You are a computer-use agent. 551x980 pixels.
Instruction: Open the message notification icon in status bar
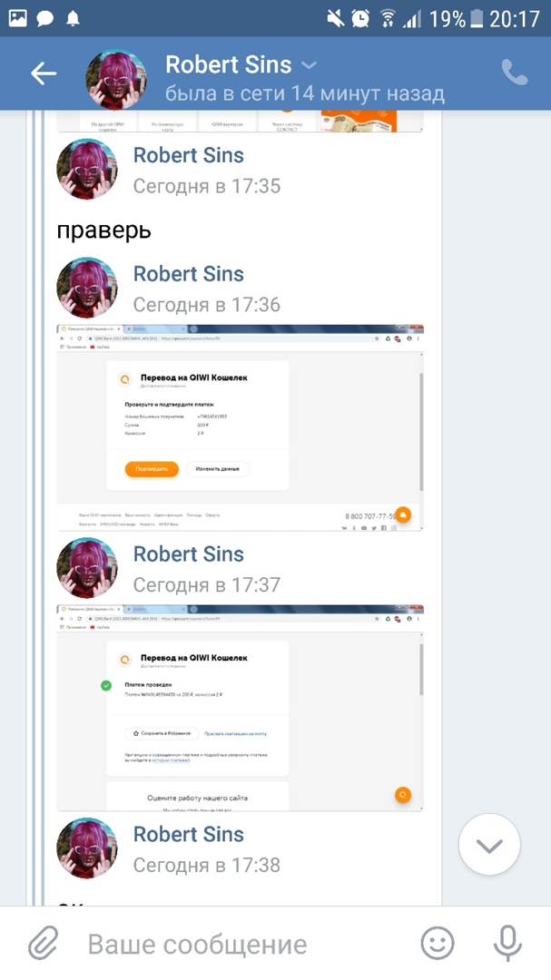(x=45, y=19)
